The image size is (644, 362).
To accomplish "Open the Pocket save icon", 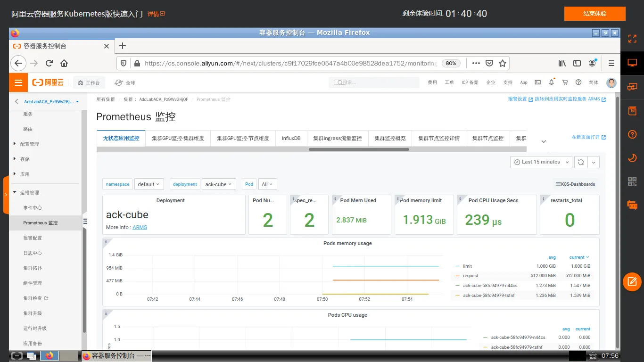I will click(489, 63).
